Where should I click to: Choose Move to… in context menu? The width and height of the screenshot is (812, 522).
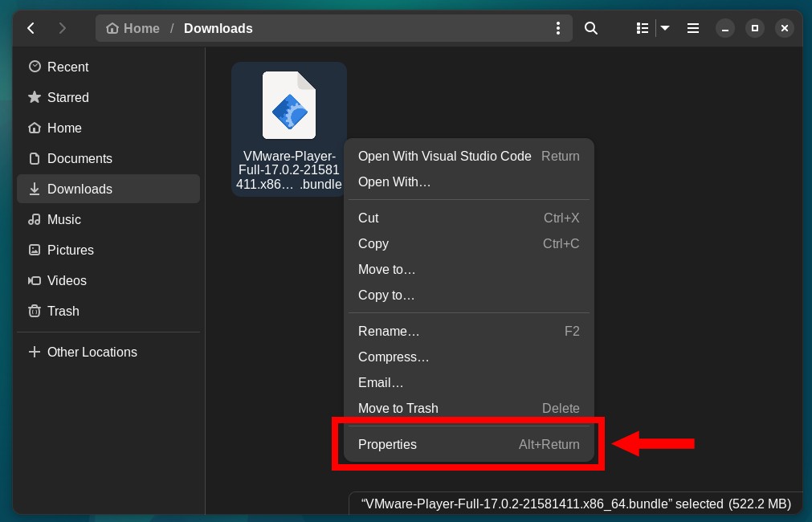point(469,269)
